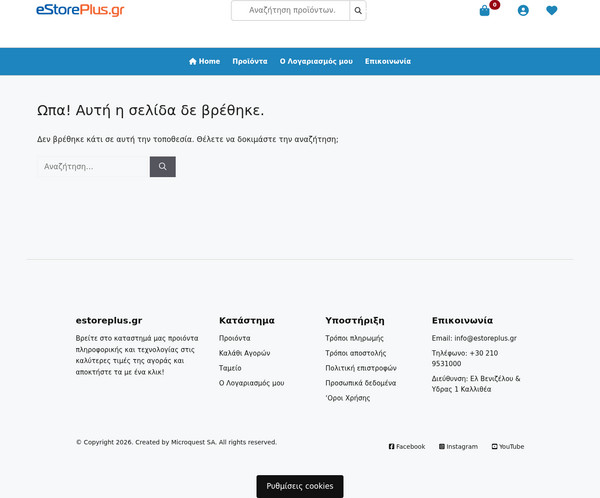
Task: Open Επικοινωνία in the navigation bar
Action: pyautogui.click(x=388, y=61)
